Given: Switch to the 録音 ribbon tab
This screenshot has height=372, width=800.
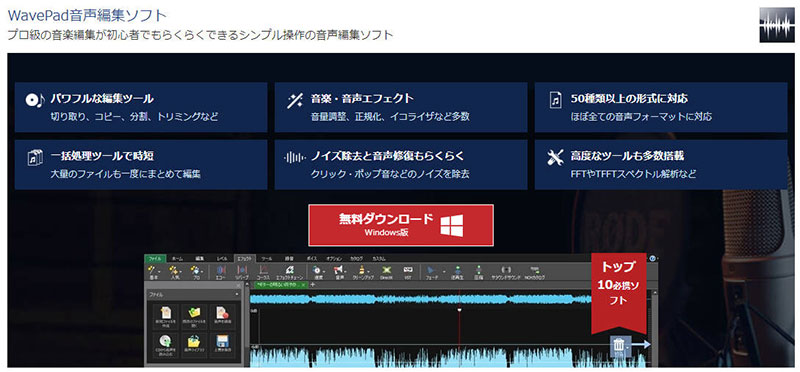Looking at the screenshot, I should [x=289, y=259].
